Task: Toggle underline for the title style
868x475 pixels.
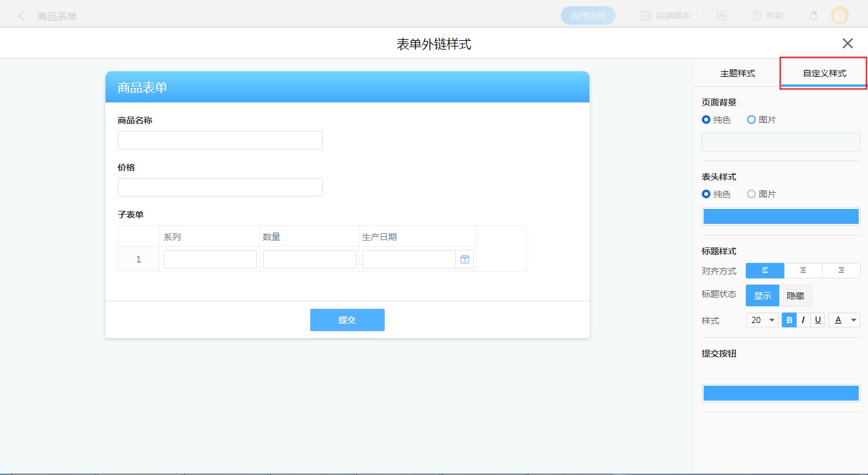Action: point(818,320)
